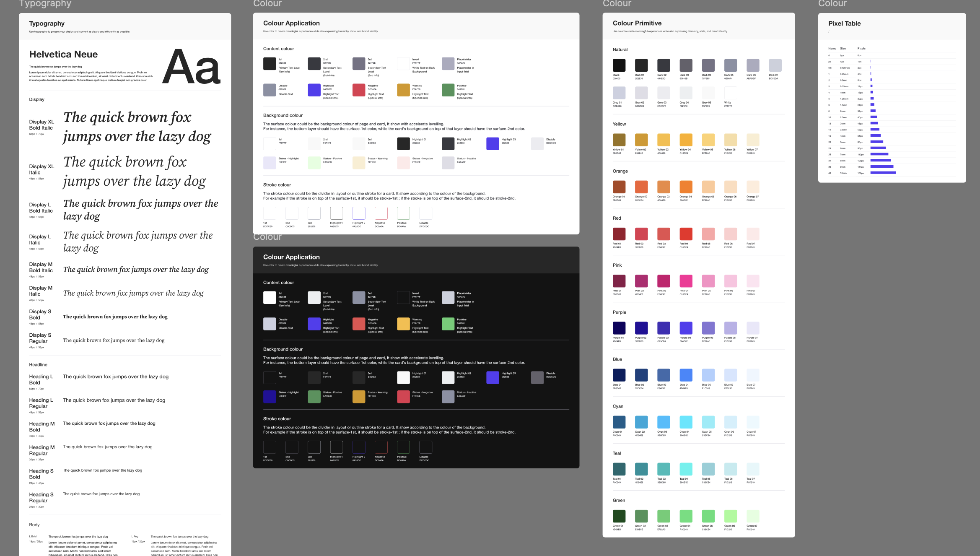Select the "Pixel Table" title
Viewport: 980px width, 556px height.
[844, 23]
